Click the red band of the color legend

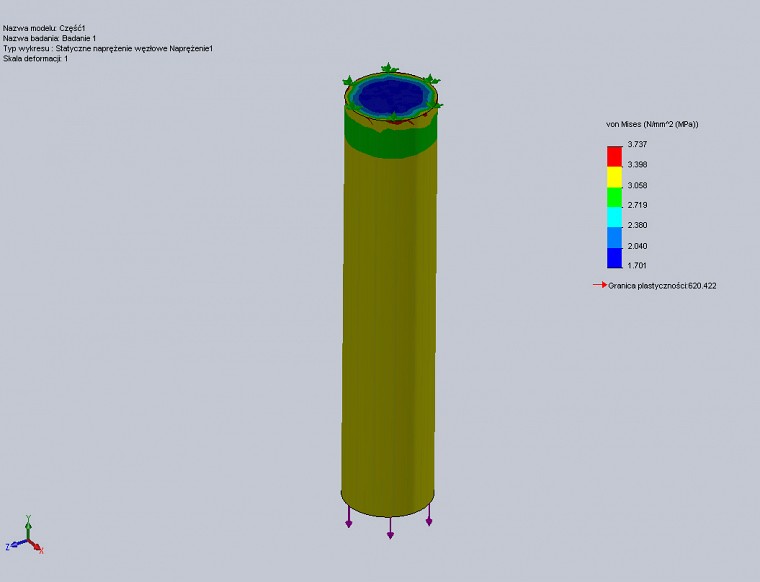(x=614, y=156)
